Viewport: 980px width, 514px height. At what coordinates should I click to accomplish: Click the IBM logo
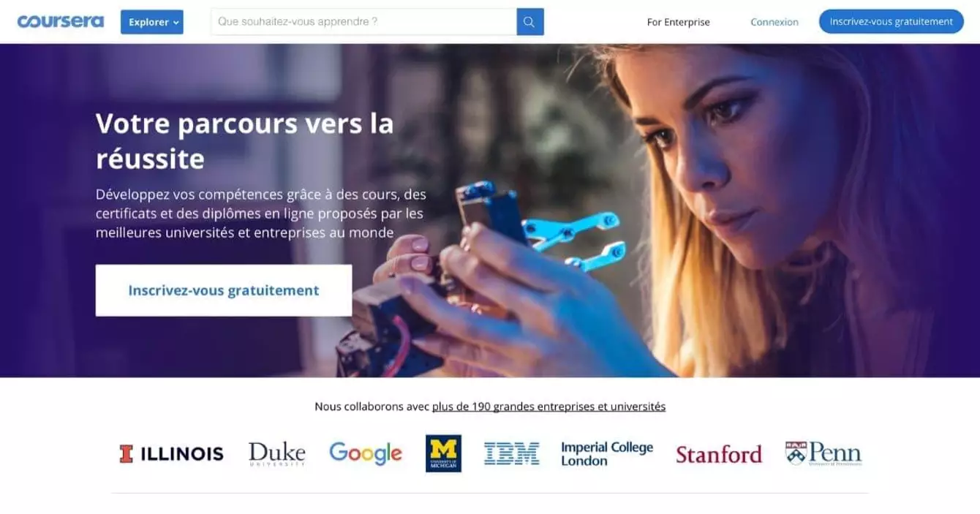coord(511,453)
